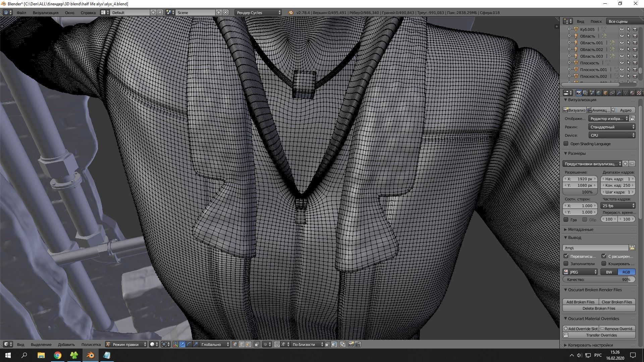Toggle selectability of Плоскость (cursor icon)
The height and width of the screenshot is (362, 644).
(x=629, y=63)
